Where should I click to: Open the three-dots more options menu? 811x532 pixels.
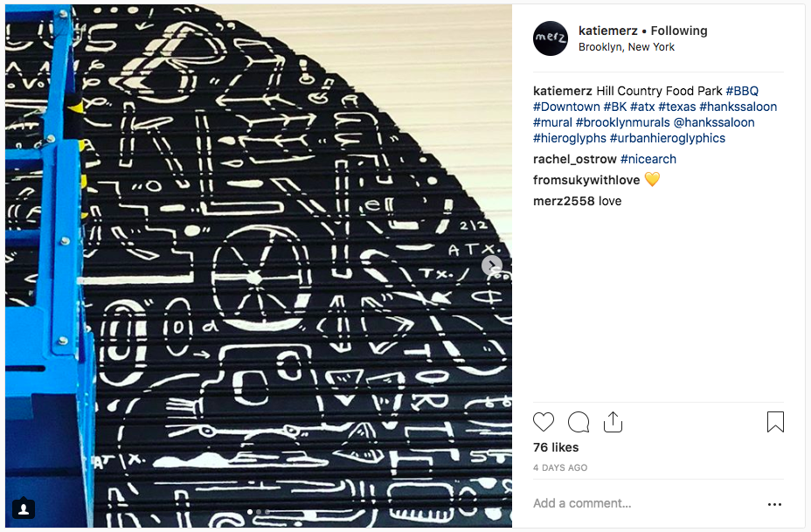[x=774, y=504]
